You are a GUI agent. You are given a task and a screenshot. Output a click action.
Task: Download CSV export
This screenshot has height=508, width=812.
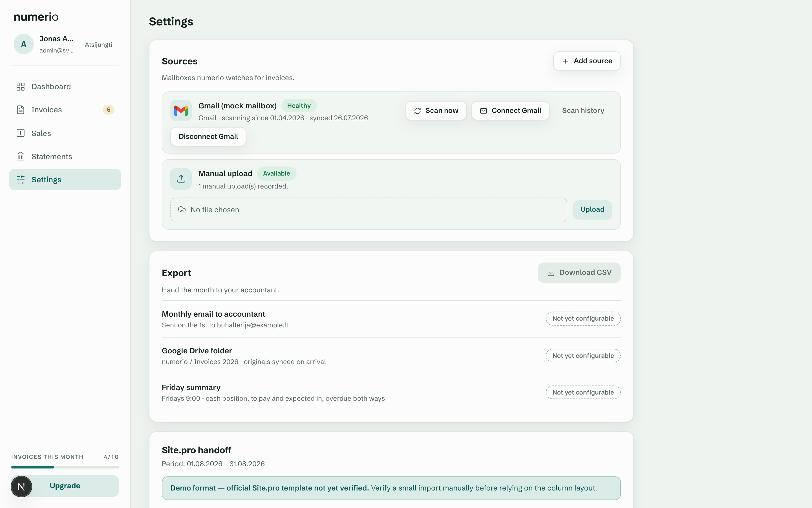(x=579, y=272)
